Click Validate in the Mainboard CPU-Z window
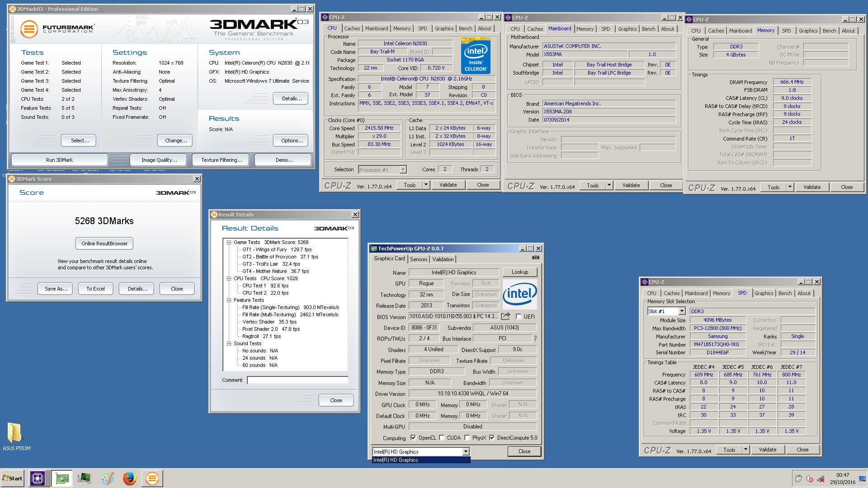The height and width of the screenshot is (488, 868). pos(631,185)
